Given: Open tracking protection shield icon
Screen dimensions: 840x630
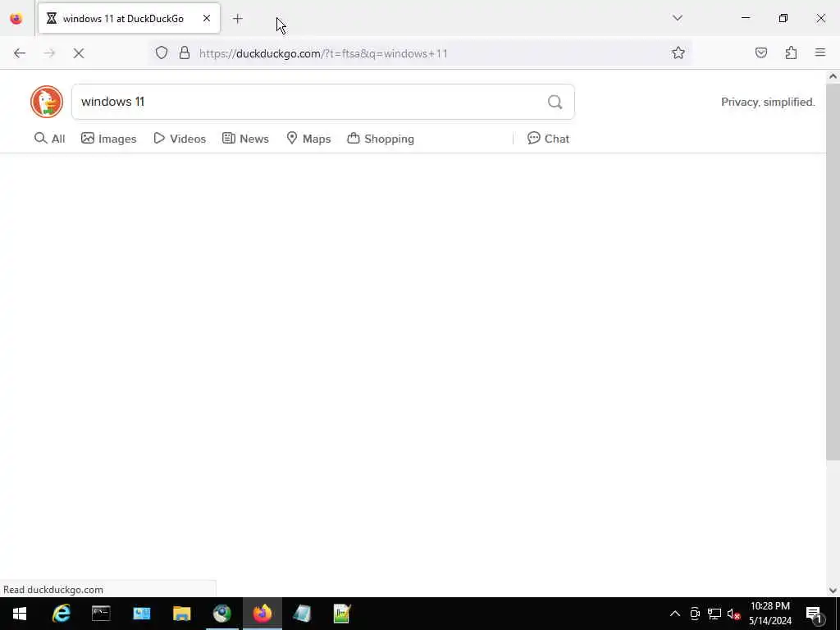Looking at the screenshot, I should pos(162,53).
